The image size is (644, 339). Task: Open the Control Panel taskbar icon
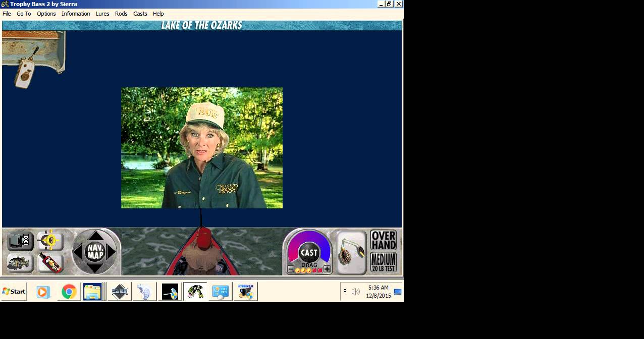coord(220,292)
